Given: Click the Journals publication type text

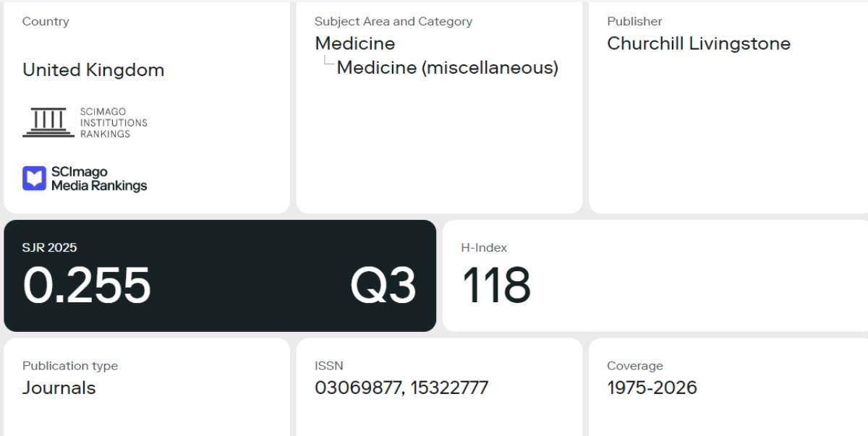Looking at the screenshot, I should [x=59, y=388].
